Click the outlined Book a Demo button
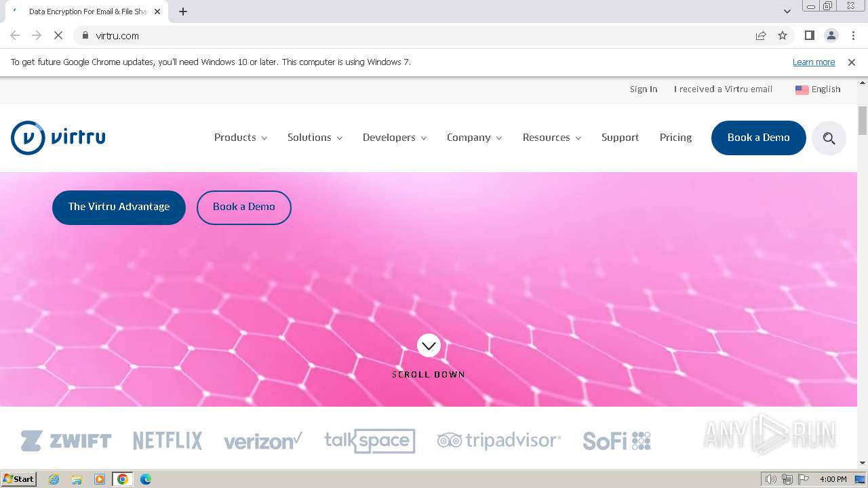This screenshot has width=868, height=488. (244, 207)
